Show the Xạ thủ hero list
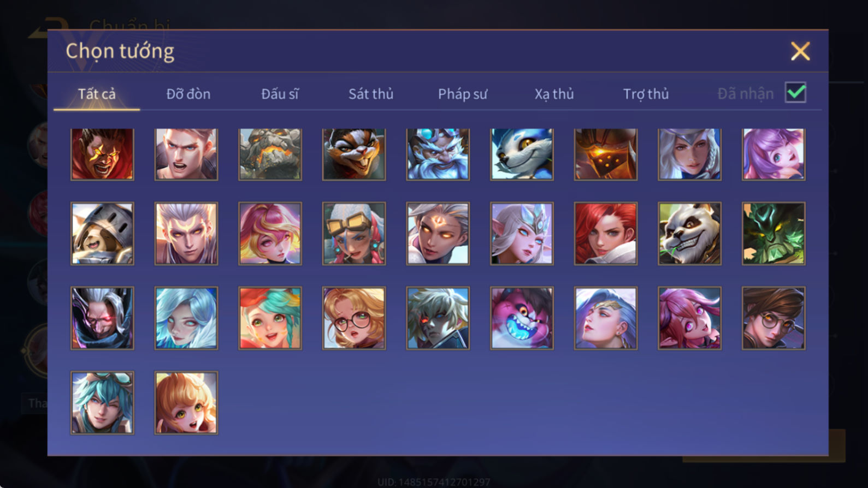Image resolution: width=868 pixels, height=488 pixels. [554, 94]
